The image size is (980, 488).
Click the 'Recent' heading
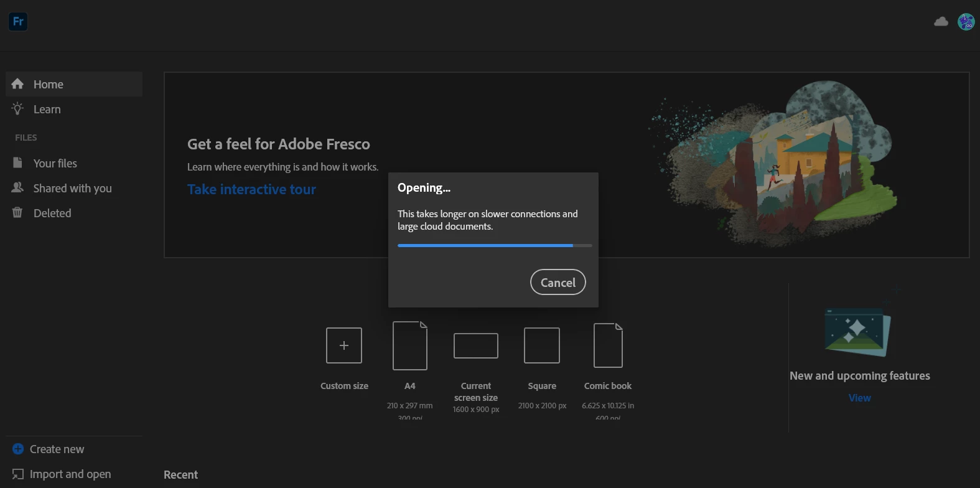(180, 474)
